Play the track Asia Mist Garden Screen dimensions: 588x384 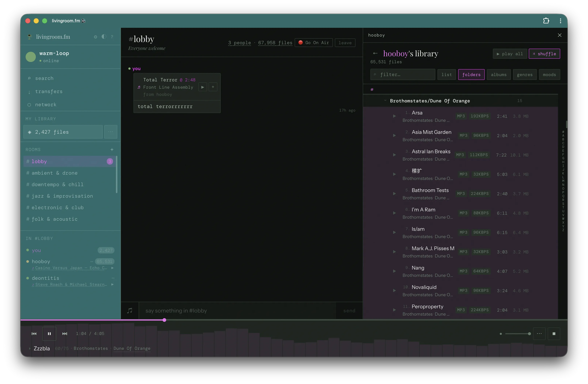click(394, 135)
